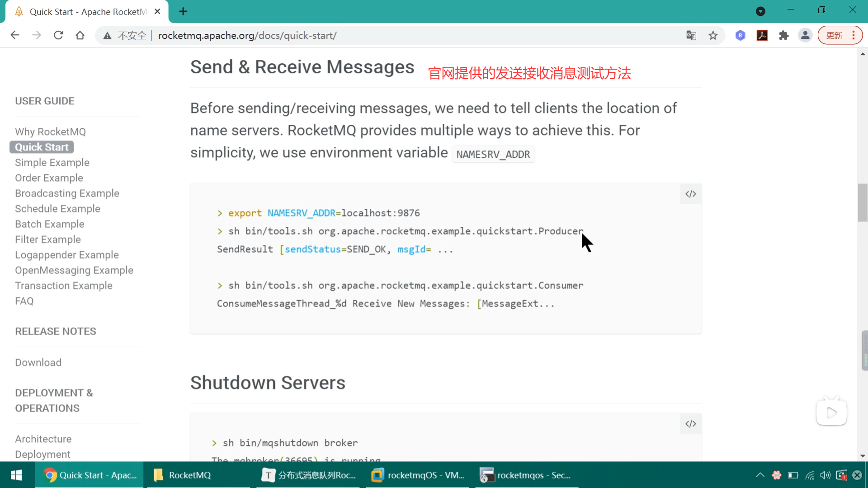Click the translate page icon in address bar

click(691, 35)
